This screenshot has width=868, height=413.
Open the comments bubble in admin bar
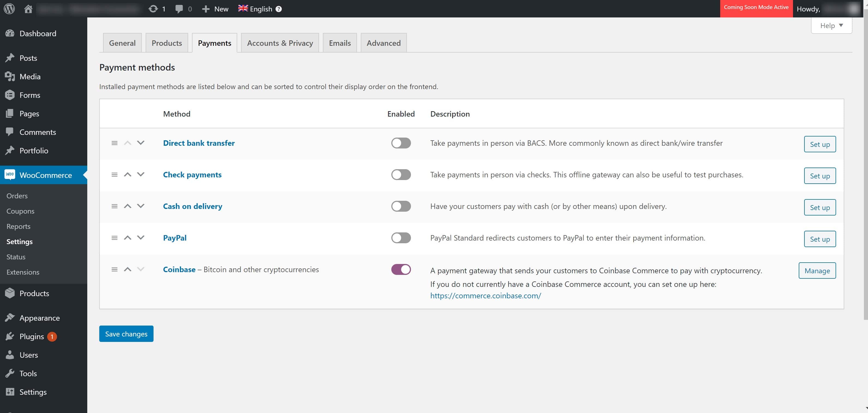pos(179,9)
